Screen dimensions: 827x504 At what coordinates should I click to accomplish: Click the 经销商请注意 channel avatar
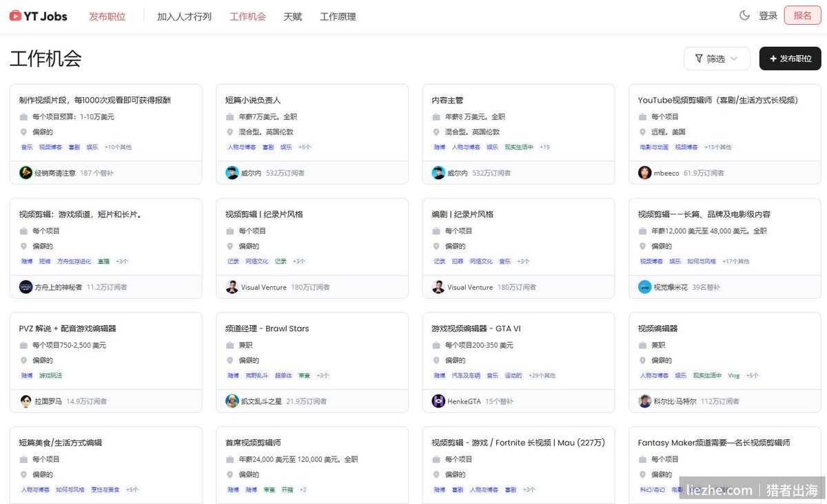[x=25, y=173]
